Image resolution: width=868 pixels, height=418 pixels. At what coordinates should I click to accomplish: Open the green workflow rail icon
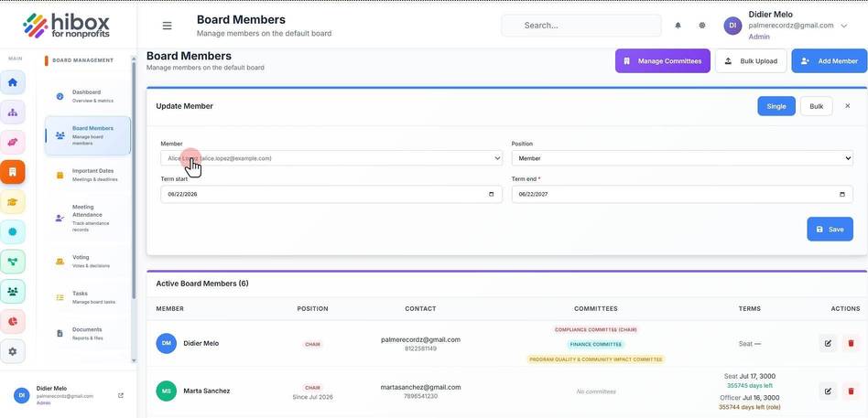13,262
